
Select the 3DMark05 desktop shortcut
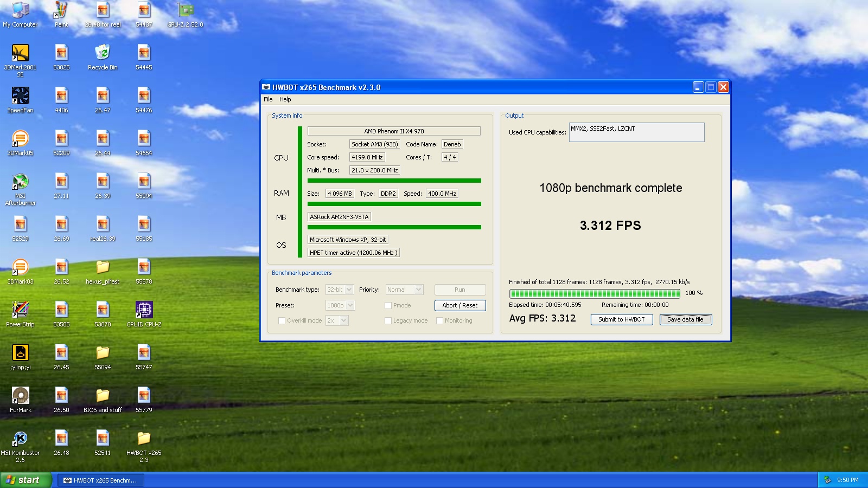pyautogui.click(x=20, y=143)
